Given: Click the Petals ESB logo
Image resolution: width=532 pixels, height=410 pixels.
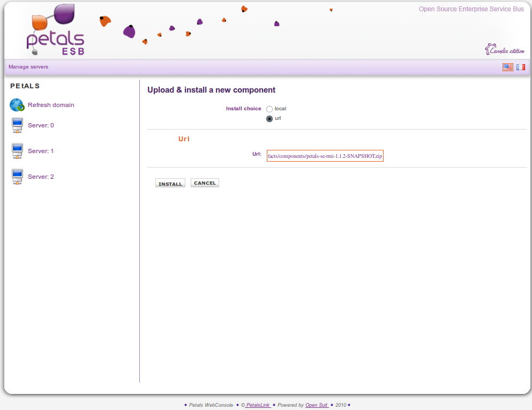Looking at the screenshot, I should 55,31.
